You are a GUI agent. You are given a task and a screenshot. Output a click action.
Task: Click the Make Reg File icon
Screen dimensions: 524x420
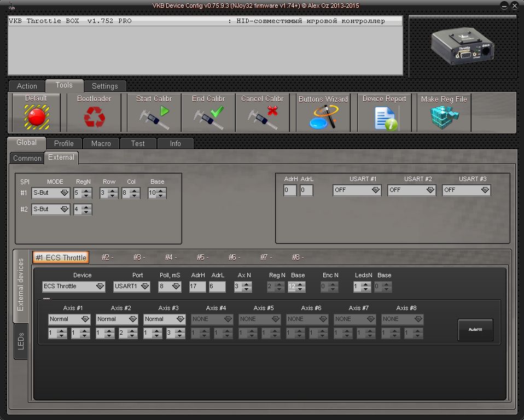[444, 117]
